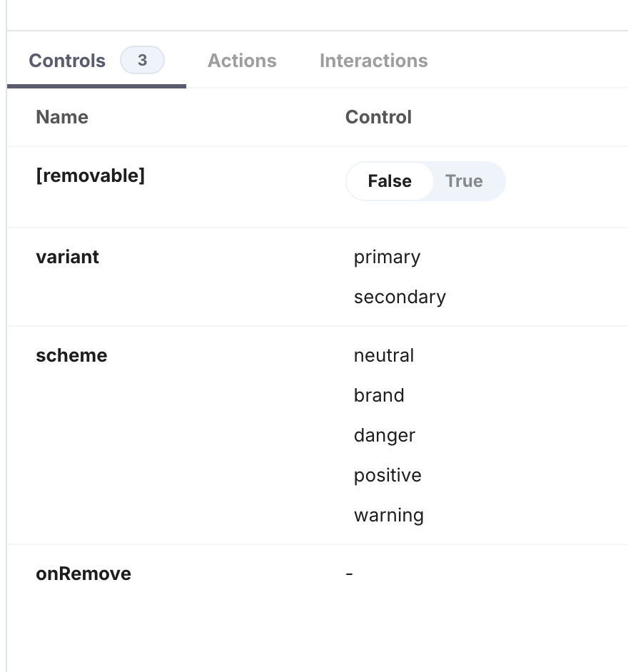Open the Interactions tab
This screenshot has height=672, width=628.
[x=373, y=61]
